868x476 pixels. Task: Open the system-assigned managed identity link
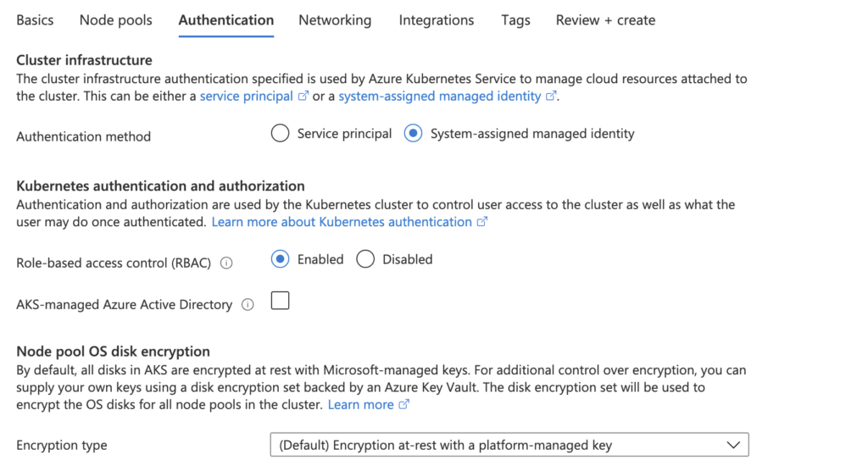[x=440, y=97]
